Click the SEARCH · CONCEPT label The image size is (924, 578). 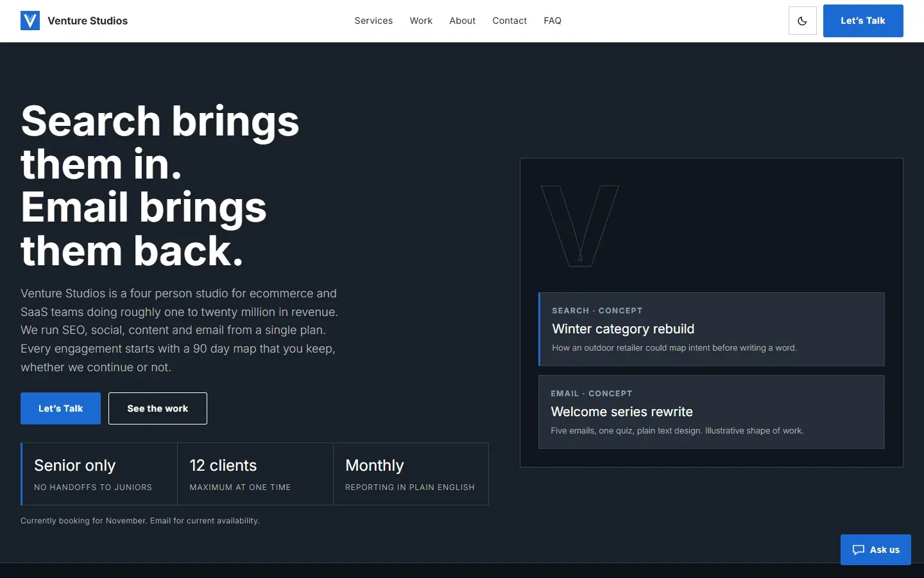tap(597, 310)
